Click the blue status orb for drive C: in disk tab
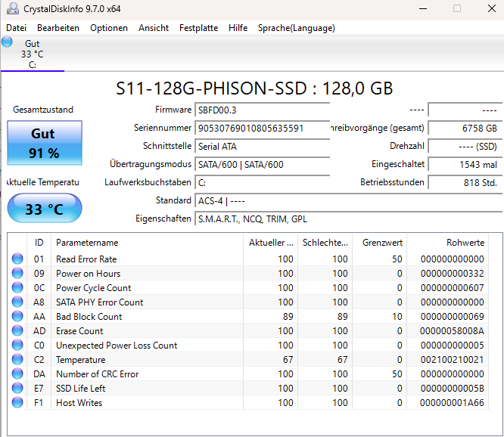The image size is (504, 437). (7, 42)
